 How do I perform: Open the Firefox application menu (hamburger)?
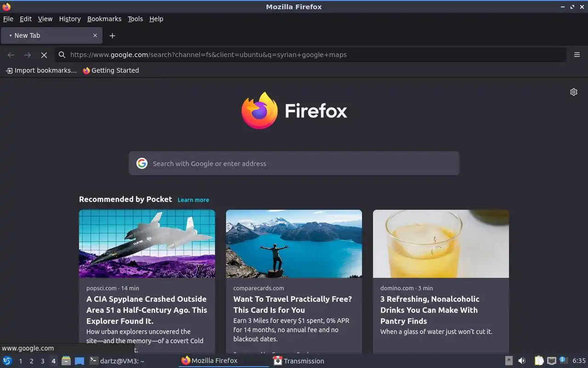click(577, 55)
